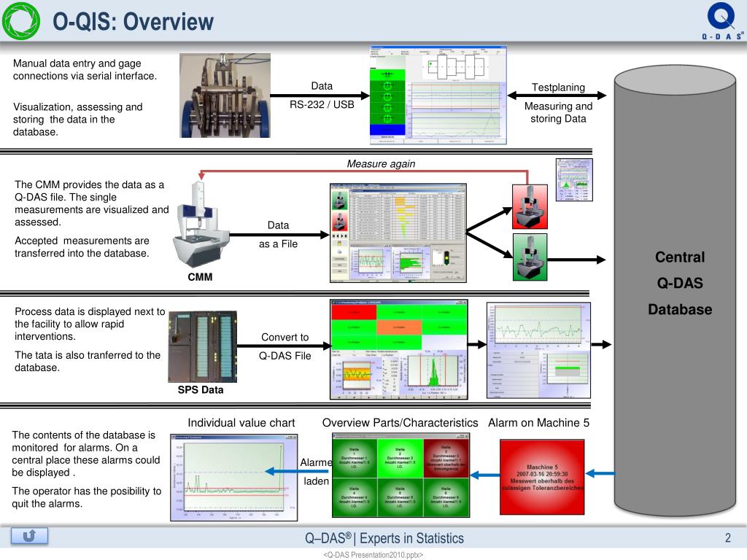Click the Q-DAS logo in top right

[721, 21]
